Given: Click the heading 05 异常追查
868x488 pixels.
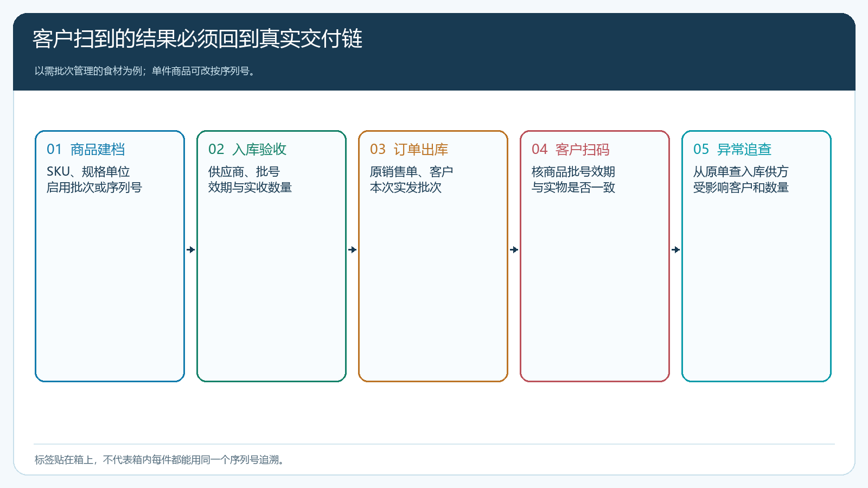Looking at the screenshot, I should pyautogui.click(x=732, y=149).
